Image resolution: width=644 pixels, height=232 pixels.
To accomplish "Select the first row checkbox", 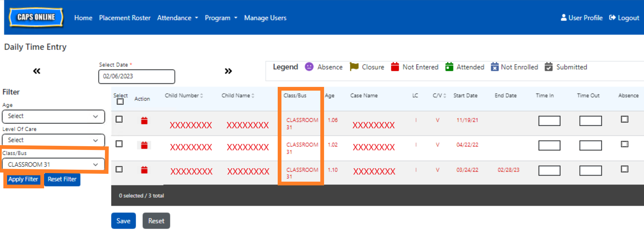I will coord(119,119).
